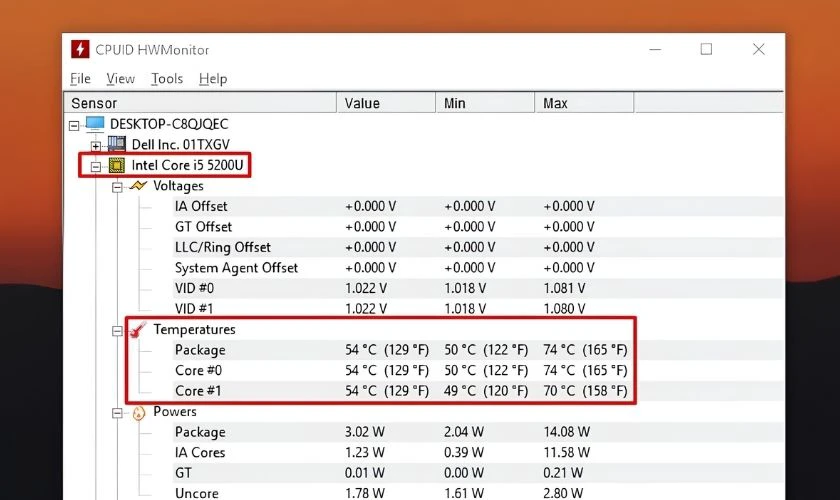Expand the Dell Inc. 01TXGV node
Screen dimensions: 840x500
pyautogui.click(x=95, y=146)
